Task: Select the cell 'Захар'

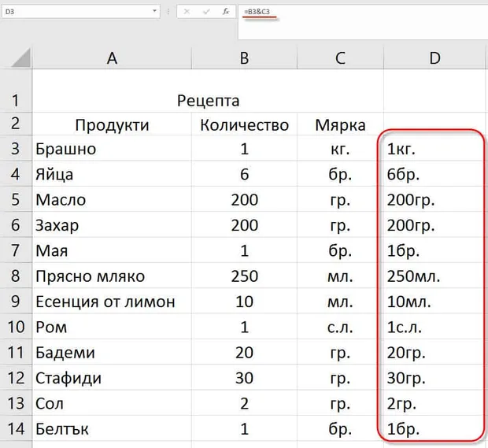Action: pos(112,224)
